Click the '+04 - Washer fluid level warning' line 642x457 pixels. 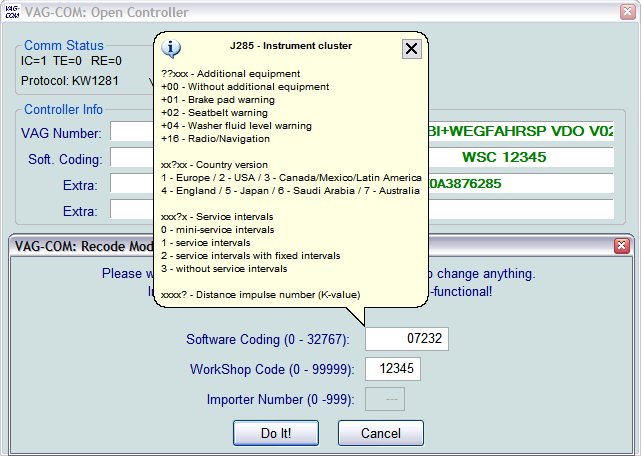coord(236,126)
